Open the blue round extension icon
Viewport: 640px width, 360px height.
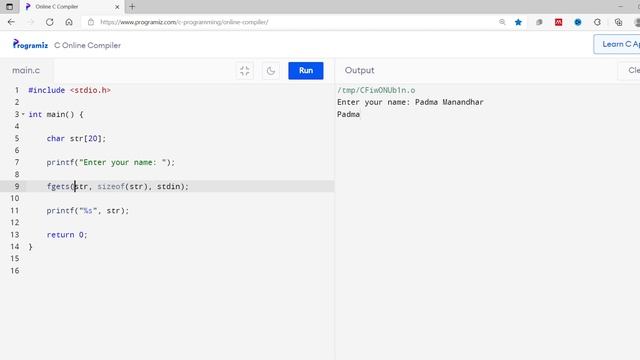tap(578, 22)
